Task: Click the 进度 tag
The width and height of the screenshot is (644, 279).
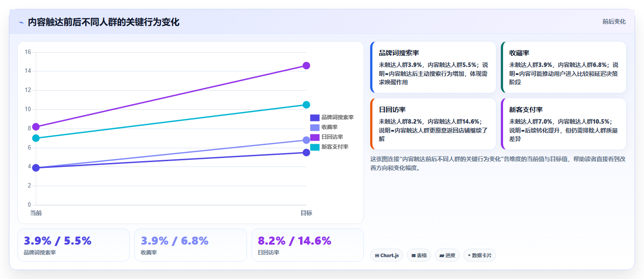Action: (447, 255)
